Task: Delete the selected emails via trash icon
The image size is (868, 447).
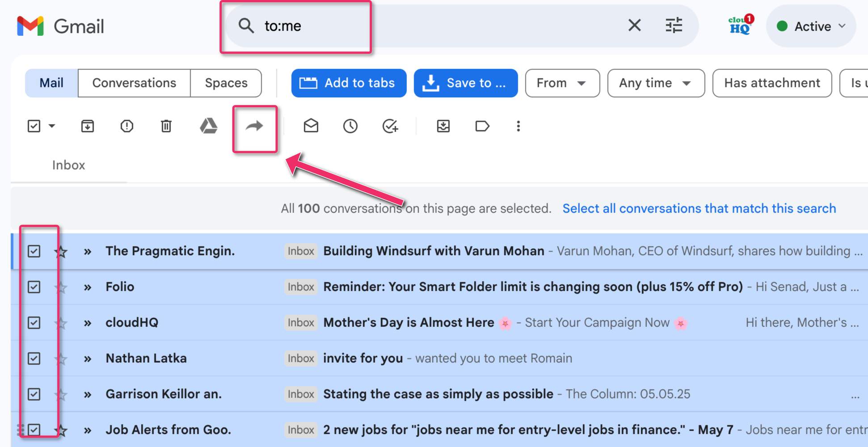Action: tap(166, 126)
